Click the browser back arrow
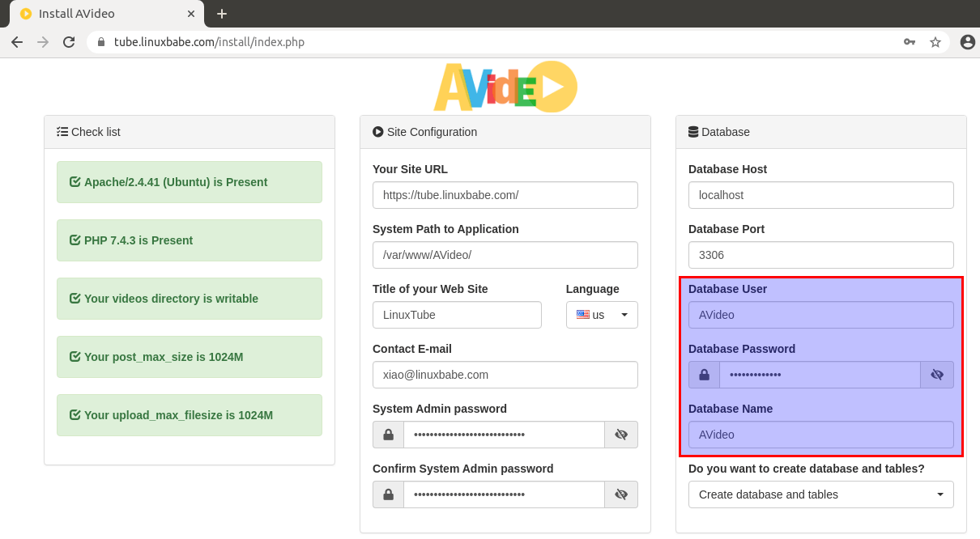The height and width of the screenshot is (539, 980). click(x=17, y=42)
